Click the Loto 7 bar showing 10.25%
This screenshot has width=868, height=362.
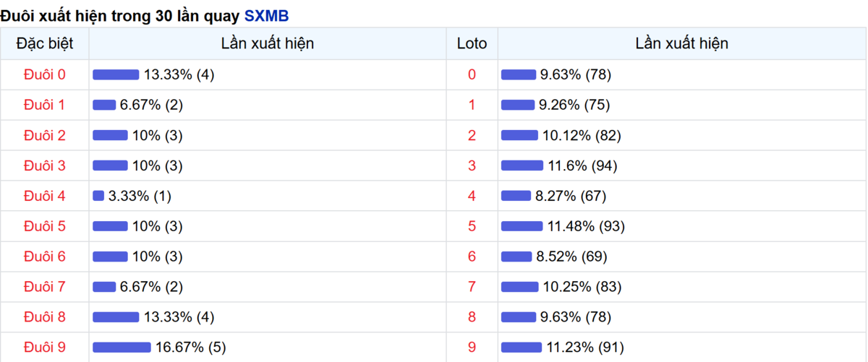(519, 287)
